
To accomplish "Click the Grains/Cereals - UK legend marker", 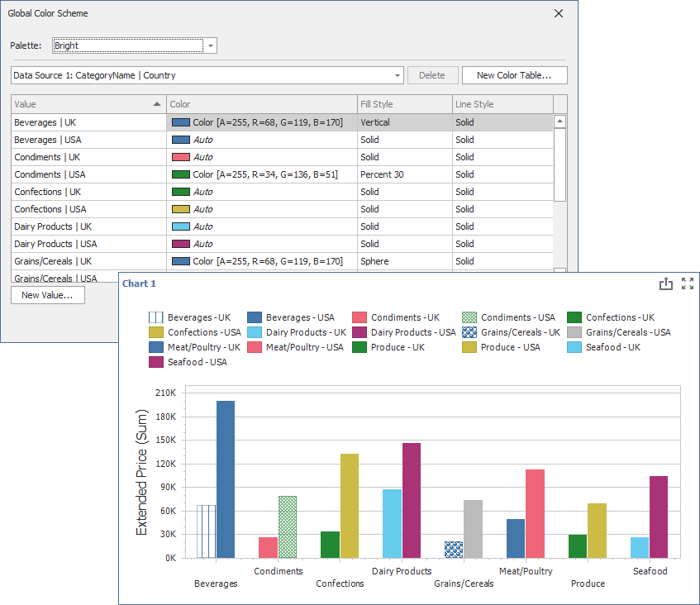I will click(x=469, y=332).
